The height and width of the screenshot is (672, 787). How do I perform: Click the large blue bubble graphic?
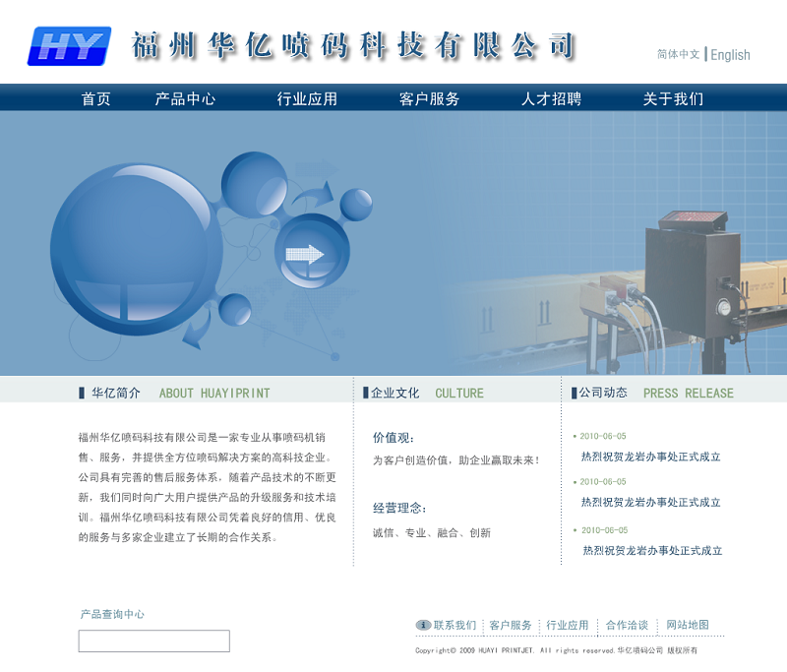coord(136,249)
